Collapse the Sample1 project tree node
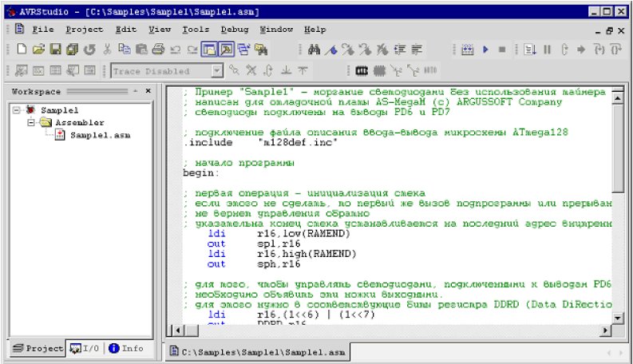This screenshot has height=364, width=633. pyautogui.click(x=18, y=110)
